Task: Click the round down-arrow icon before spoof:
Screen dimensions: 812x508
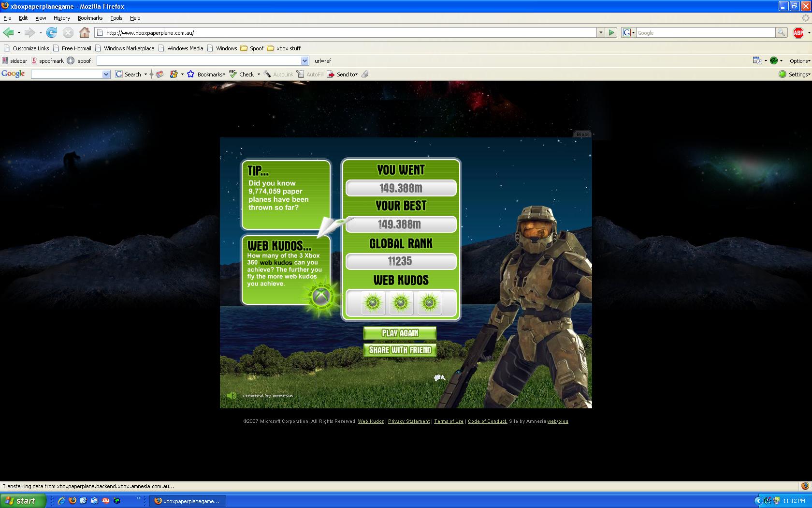Action: 71,60
